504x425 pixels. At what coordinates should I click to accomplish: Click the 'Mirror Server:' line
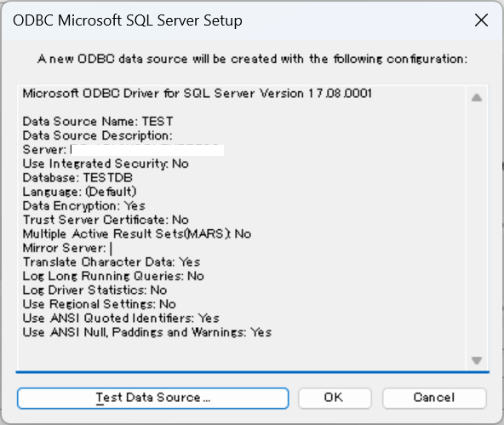point(65,248)
